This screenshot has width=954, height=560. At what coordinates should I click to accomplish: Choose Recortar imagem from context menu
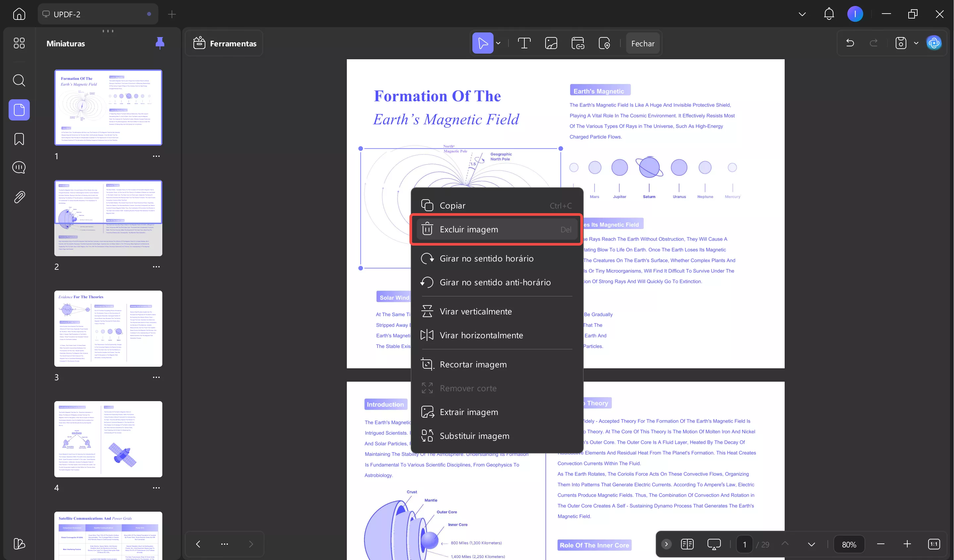click(x=473, y=364)
